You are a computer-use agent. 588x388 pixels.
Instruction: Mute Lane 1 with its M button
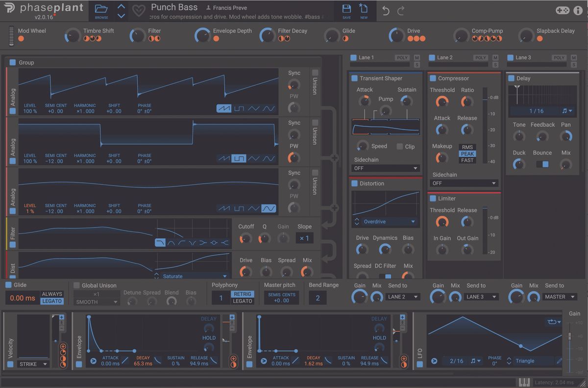tap(416, 57)
